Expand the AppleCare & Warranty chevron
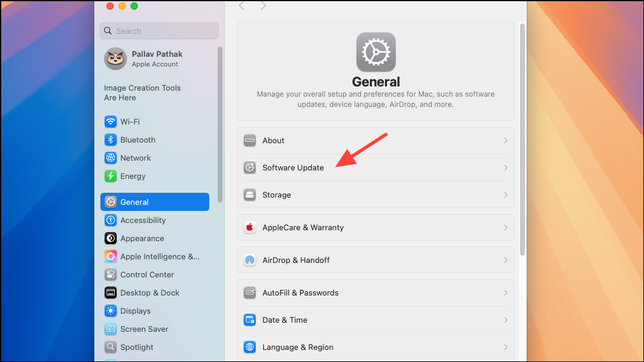644x362 pixels. (x=506, y=227)
